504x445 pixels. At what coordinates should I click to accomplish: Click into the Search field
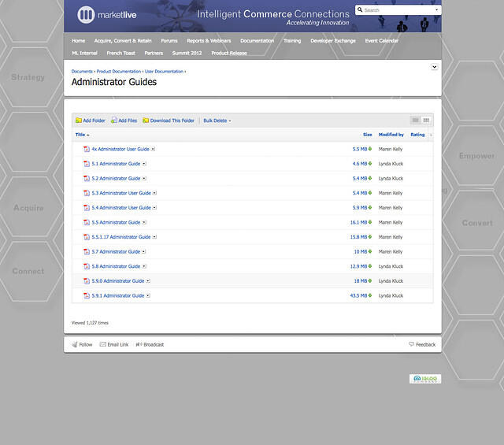(x=398, y=10)
